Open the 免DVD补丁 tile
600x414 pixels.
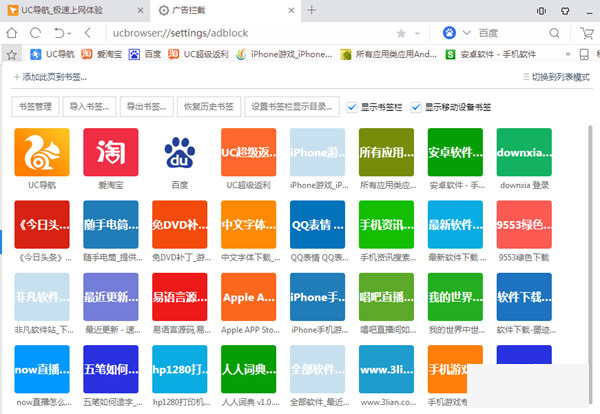point(179,225)
